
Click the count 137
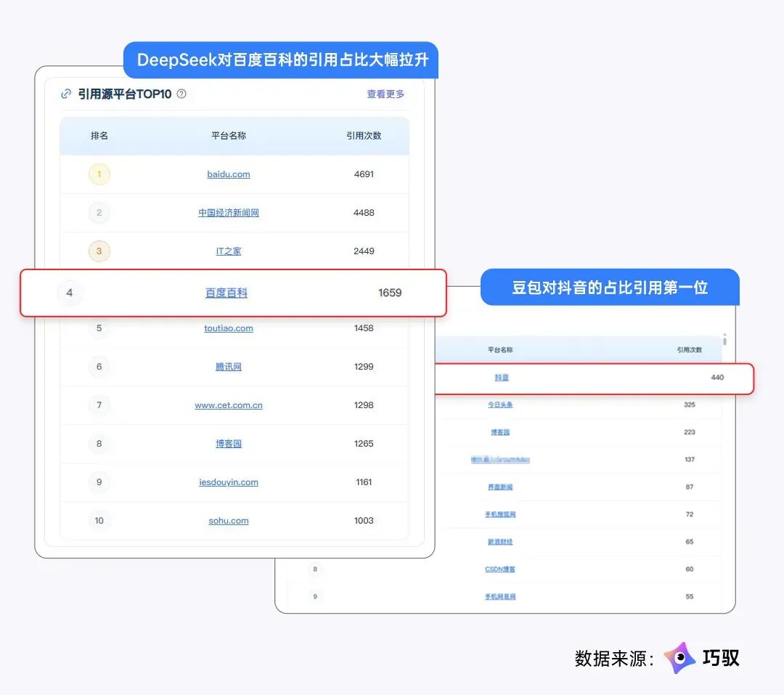[690, 459]
